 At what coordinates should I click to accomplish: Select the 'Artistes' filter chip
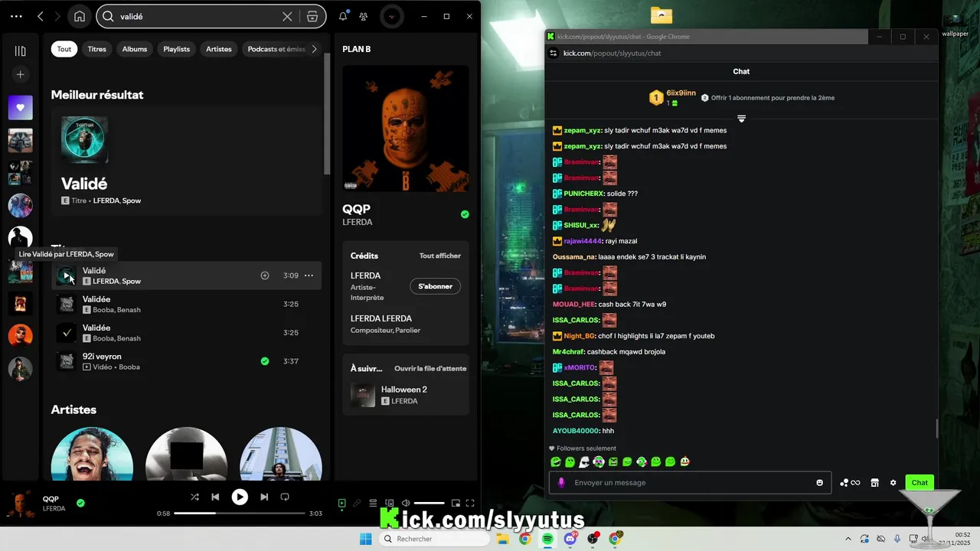pos(219,49)
